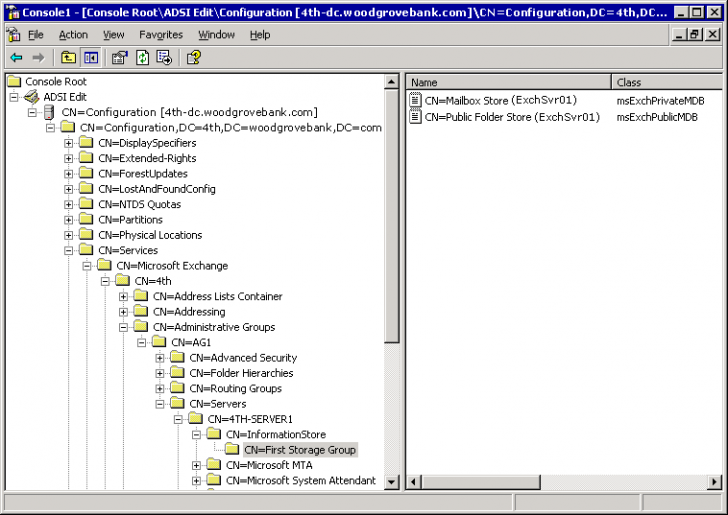Click the CN=First Storage Group folder icon
The image size is (728, 515).
[232, 449]
